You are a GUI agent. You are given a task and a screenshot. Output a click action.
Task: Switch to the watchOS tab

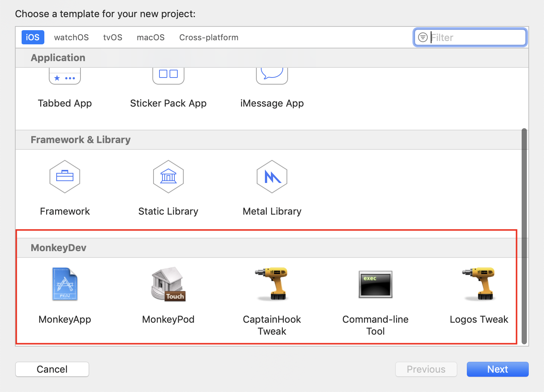[x=71, y=37]
